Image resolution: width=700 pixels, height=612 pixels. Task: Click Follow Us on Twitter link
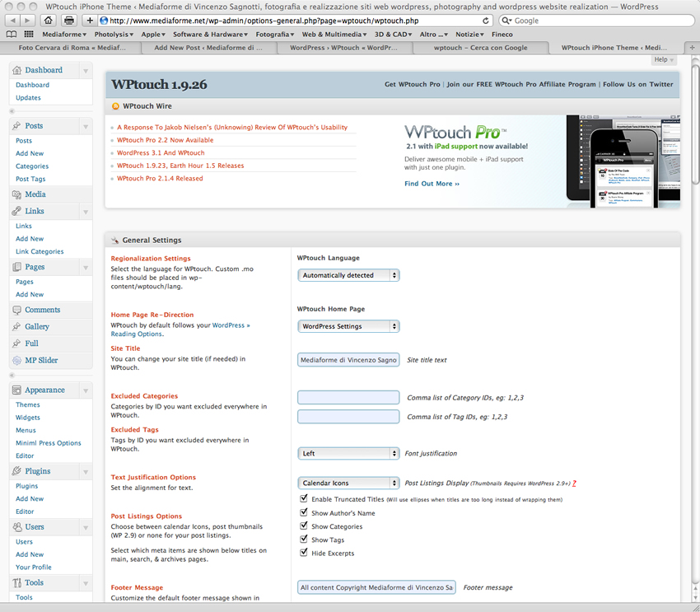coord(638,84)
